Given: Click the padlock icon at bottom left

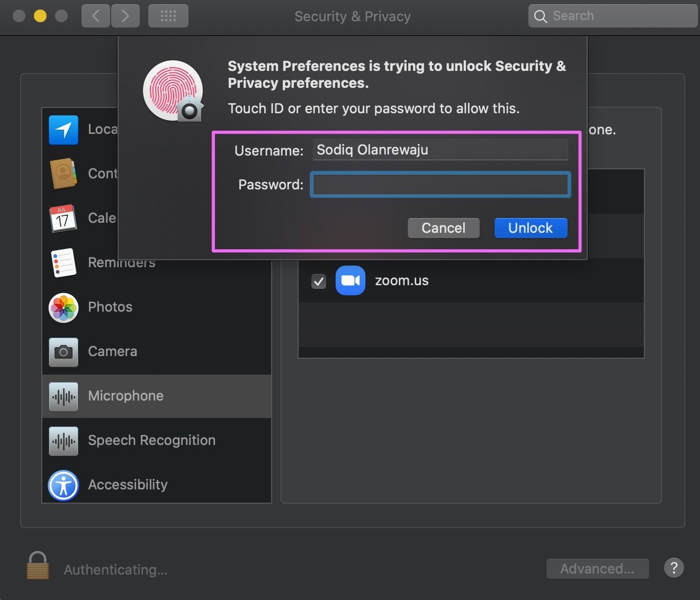Looking at the screenshot, I should 38,565.
